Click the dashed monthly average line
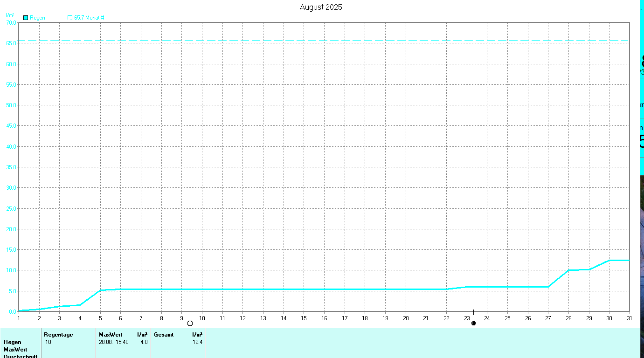Viewport: 644px width, 358px height. pyautogui.click(x=324, y=41)
